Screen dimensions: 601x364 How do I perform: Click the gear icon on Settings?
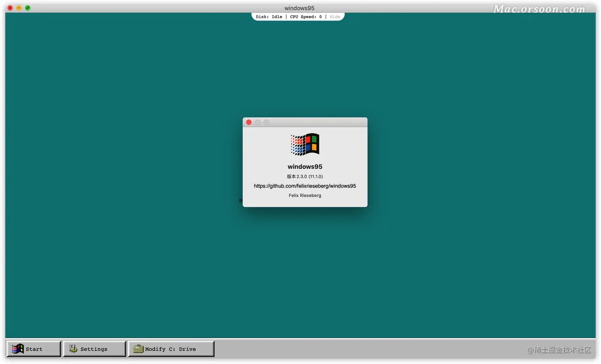coord(73,349)
